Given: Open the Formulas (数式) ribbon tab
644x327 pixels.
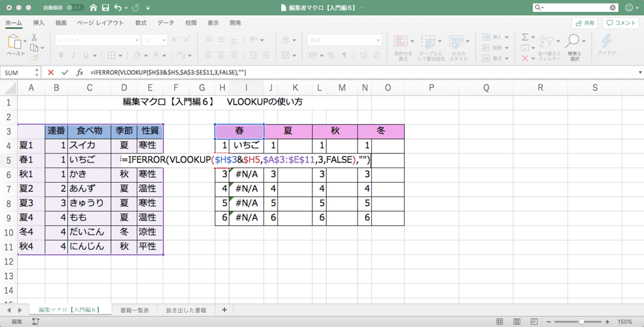Looking at the screenshot, I should tap(141, 23).
